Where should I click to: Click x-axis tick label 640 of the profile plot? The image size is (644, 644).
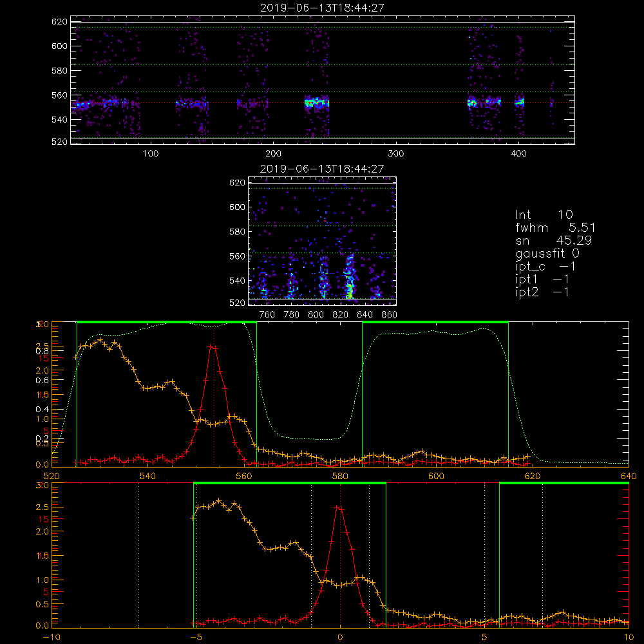click(629, 476)
